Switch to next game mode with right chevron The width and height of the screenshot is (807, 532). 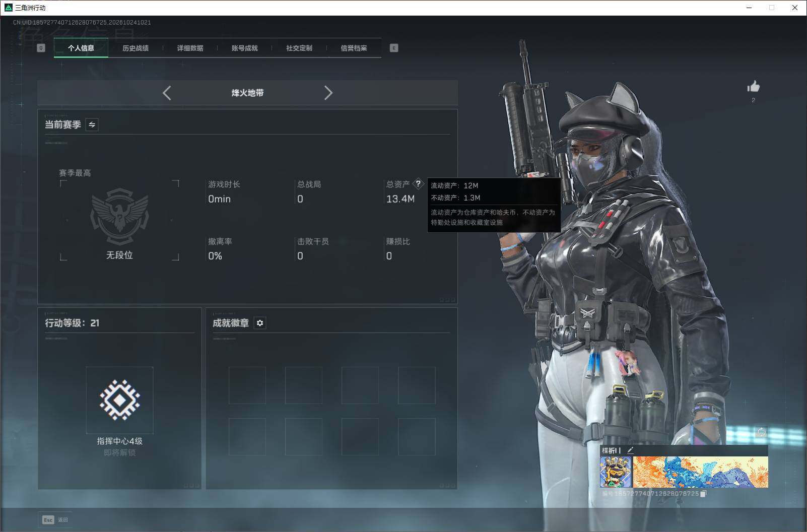coord(328,93)
